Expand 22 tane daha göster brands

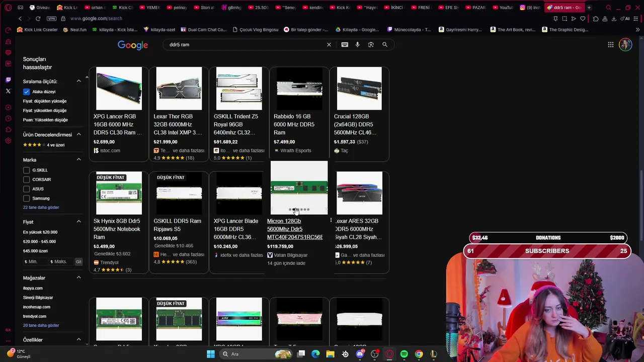pyautogui.click(x=41, y=207)
